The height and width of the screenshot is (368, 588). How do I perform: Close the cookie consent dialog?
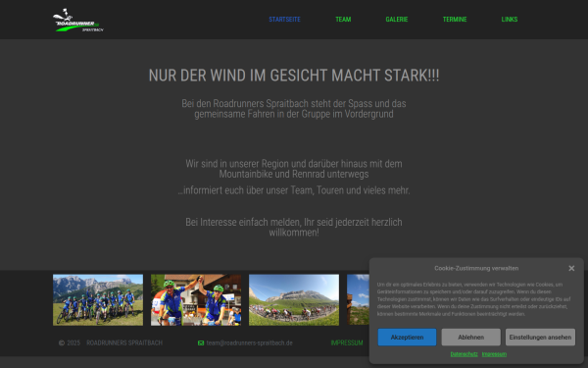click(x=571, y=268)
